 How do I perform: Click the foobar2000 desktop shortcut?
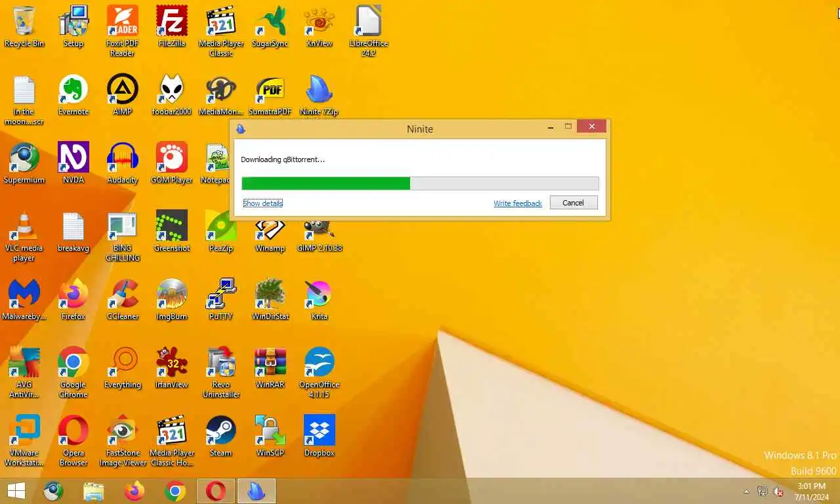tap(172, 95)
